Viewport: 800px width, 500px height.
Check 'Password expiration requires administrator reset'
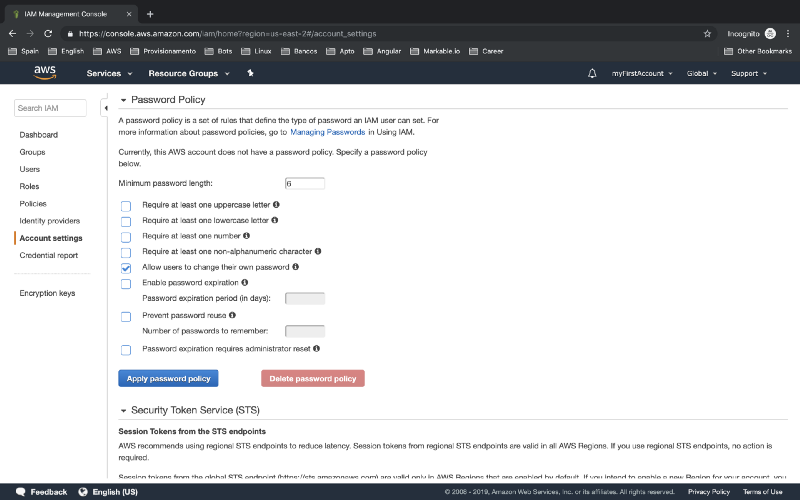126,350
